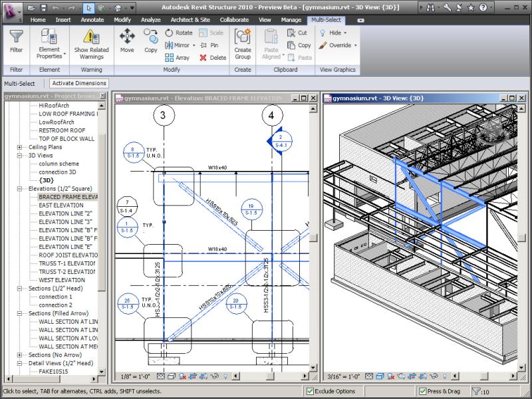The height and width of the screenshot is (399, 532).
Task: Redo the action in quick access toolbar
Action: 71,7
